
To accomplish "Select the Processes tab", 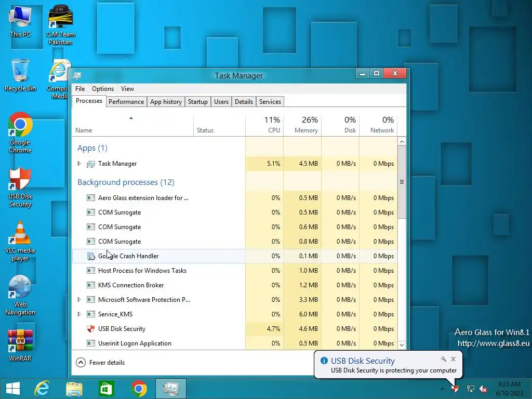I will coord(89,101).
